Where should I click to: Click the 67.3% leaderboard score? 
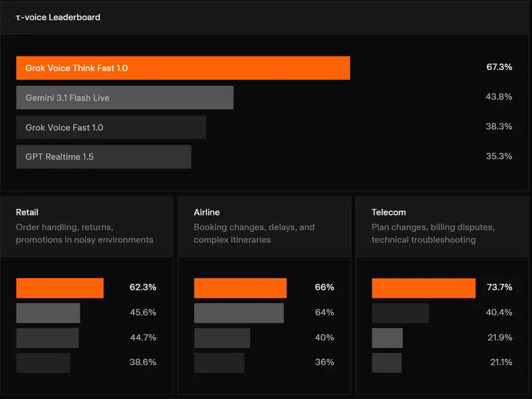click(499, 67)
